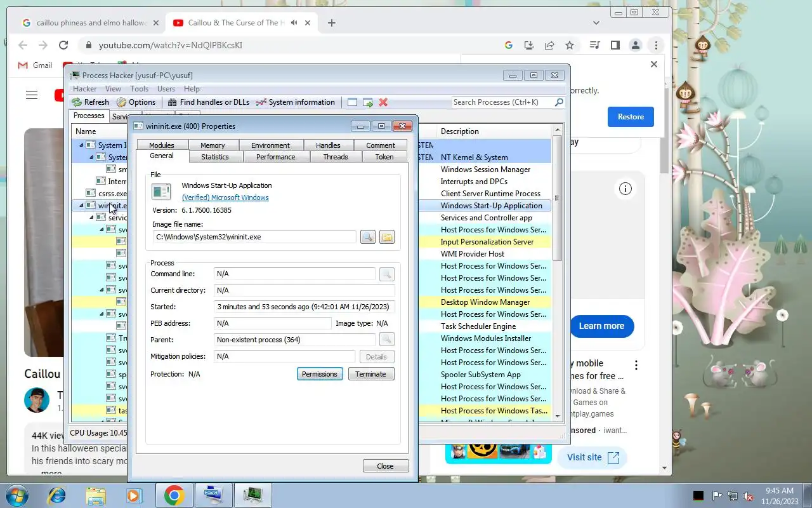Click magnifier button next to Parent field

(386, 340)
